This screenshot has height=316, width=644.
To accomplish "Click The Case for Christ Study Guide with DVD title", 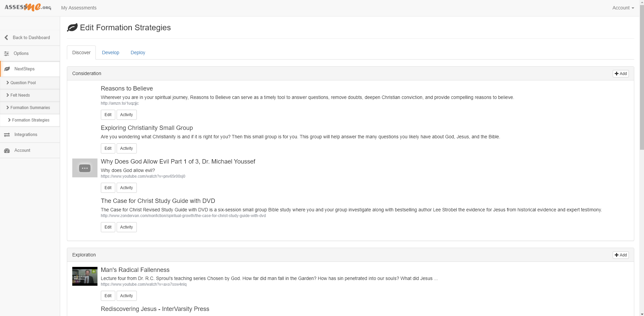I will click(158, 201).
